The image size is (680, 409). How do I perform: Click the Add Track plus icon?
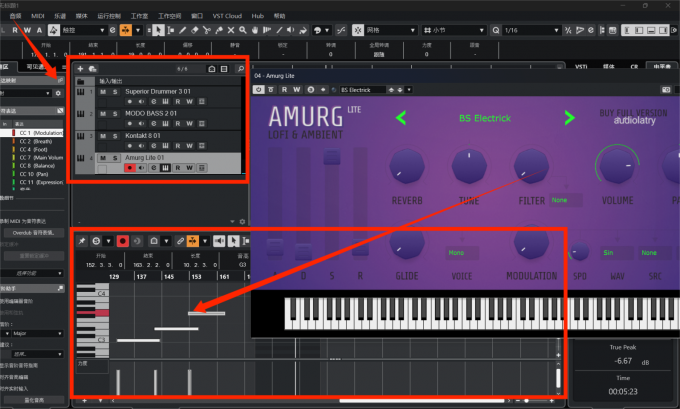(x=80, y=69)
